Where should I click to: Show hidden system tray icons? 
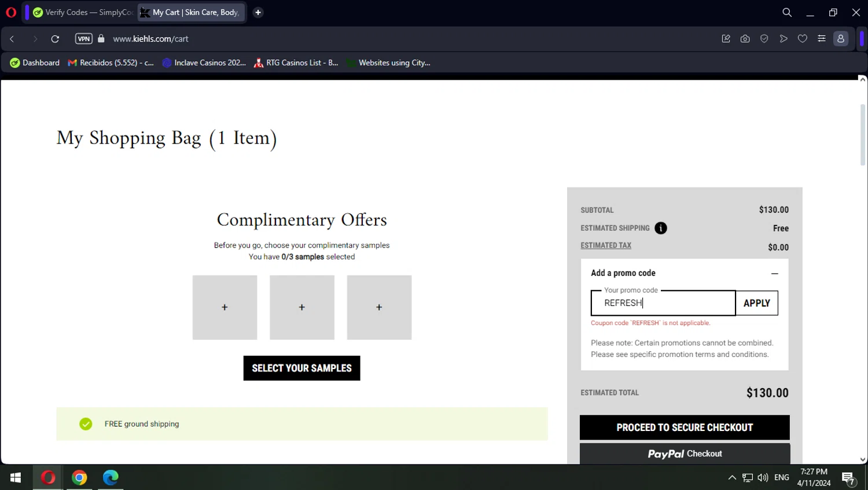(x=732, y=477)
